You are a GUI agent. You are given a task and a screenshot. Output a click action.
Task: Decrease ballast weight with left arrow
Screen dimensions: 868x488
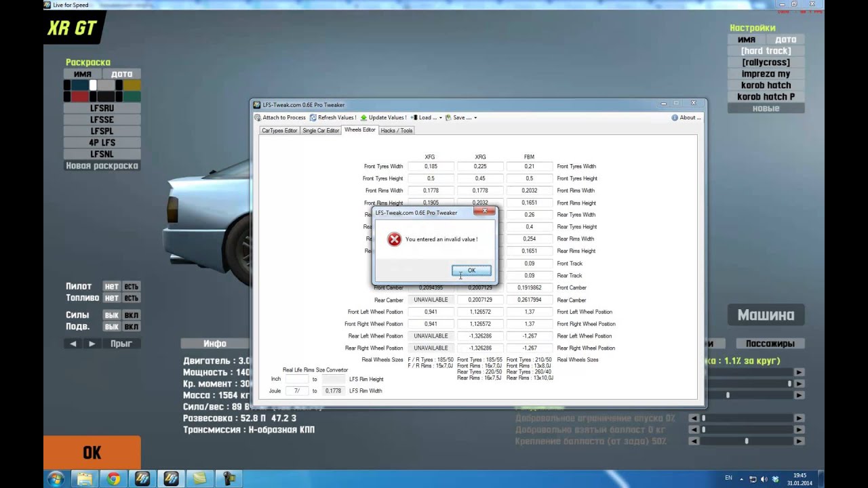coord(694,430)
